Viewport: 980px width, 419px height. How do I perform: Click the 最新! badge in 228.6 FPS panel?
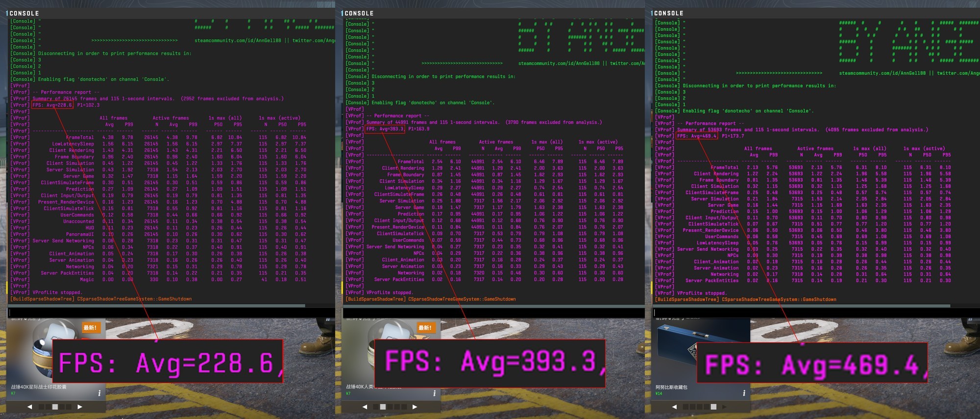(90, 327)
